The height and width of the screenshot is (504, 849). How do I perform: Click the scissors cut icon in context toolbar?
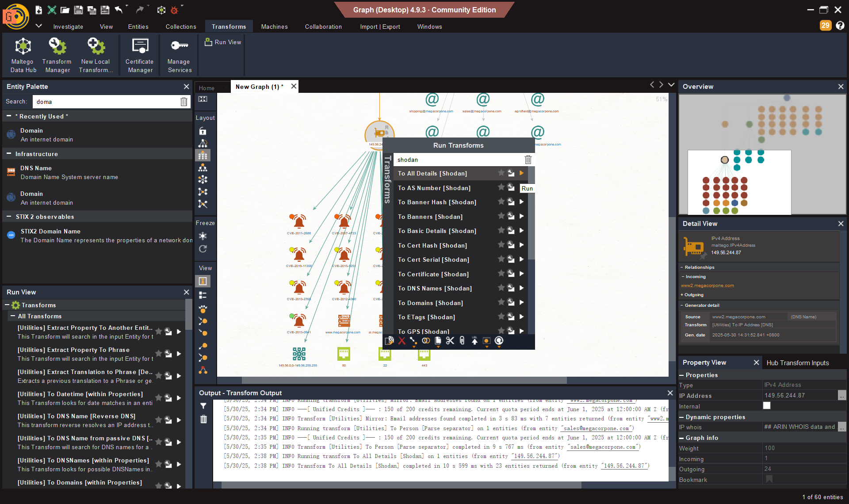[450, 341]
